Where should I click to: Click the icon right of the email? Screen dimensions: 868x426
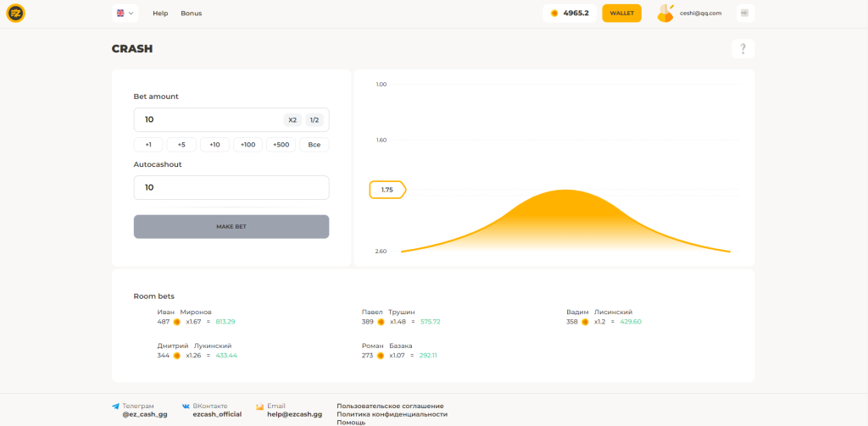coord(743,14)
